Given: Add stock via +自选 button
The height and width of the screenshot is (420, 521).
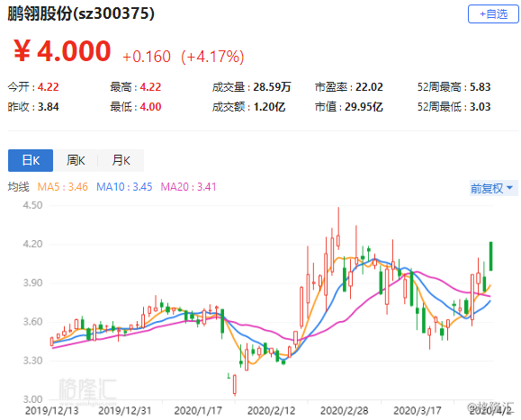Looking at the screenshot, I should (x=493, y=14).
